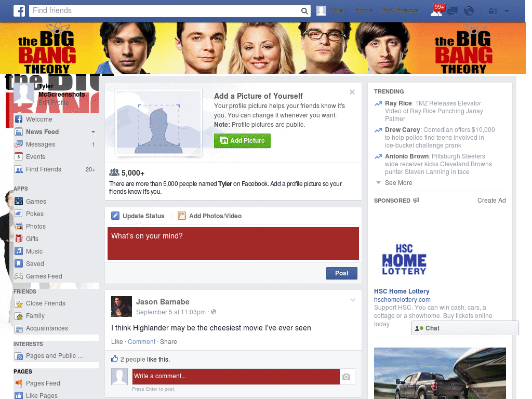Click the Games app icon

pyautogui.click(x=19, y=201)
